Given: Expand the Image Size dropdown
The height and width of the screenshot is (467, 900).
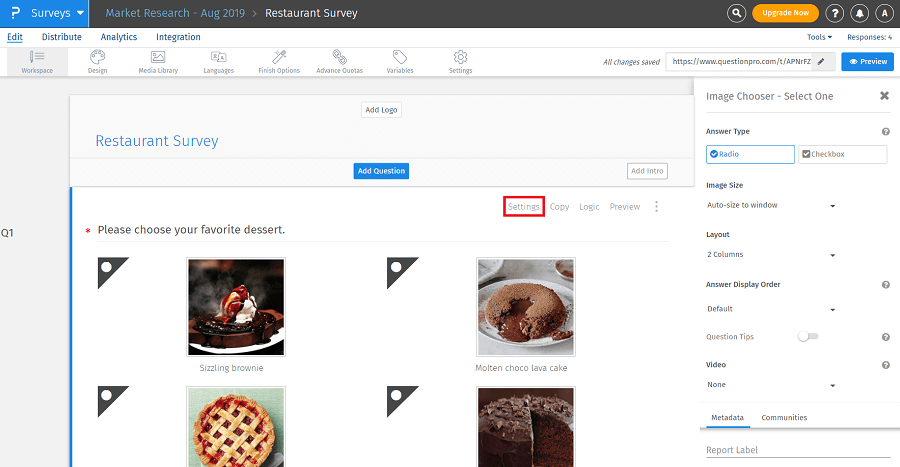Looking at the screenshot, I should point(770,205).
